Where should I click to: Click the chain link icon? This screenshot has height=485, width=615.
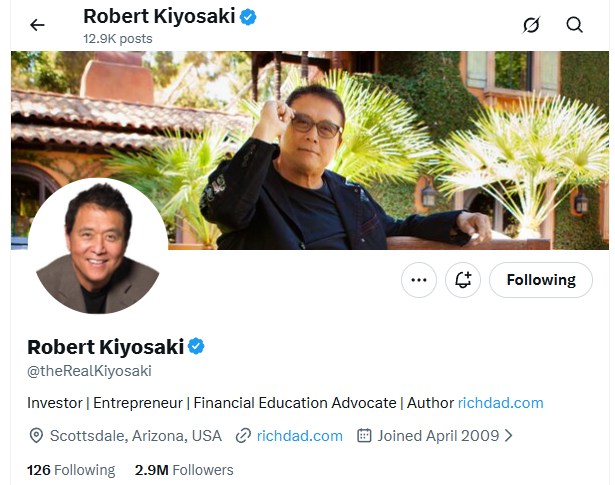243,436
